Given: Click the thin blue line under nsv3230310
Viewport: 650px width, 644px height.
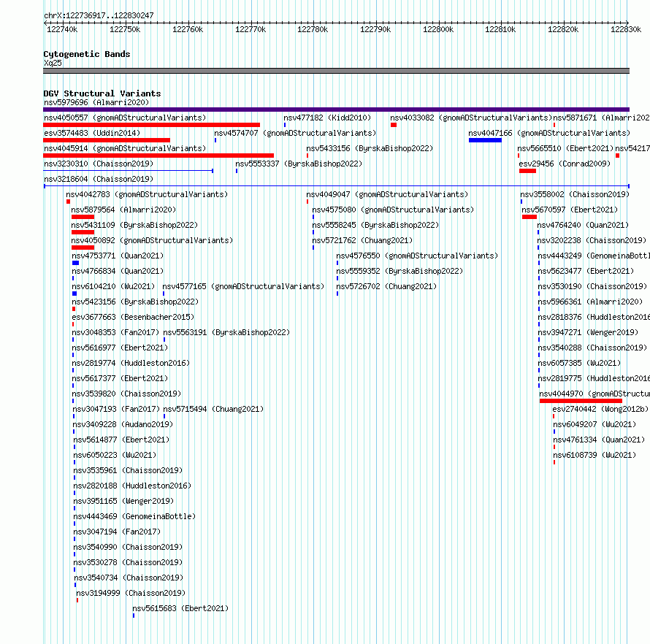Looking at the screenshot, I should 128,171.
